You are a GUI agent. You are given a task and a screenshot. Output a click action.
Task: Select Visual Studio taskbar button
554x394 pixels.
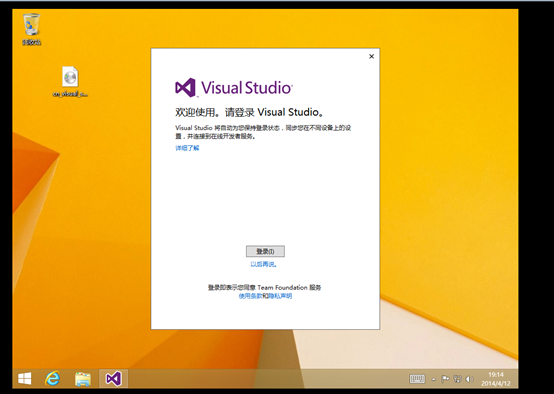113,379
